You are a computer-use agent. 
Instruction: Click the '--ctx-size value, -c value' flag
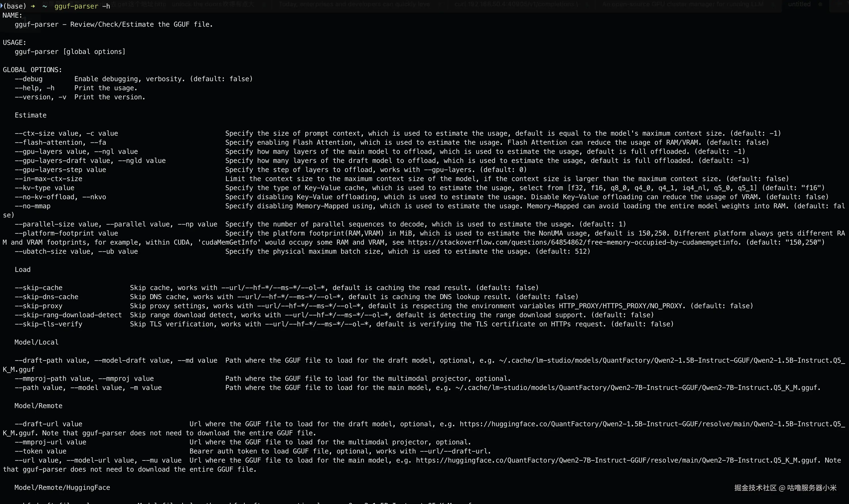pyautogui.click(x=66, y=133)
